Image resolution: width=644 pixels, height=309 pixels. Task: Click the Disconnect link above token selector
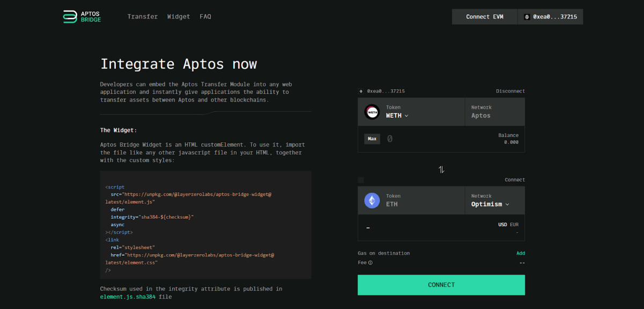coord(510,91)
